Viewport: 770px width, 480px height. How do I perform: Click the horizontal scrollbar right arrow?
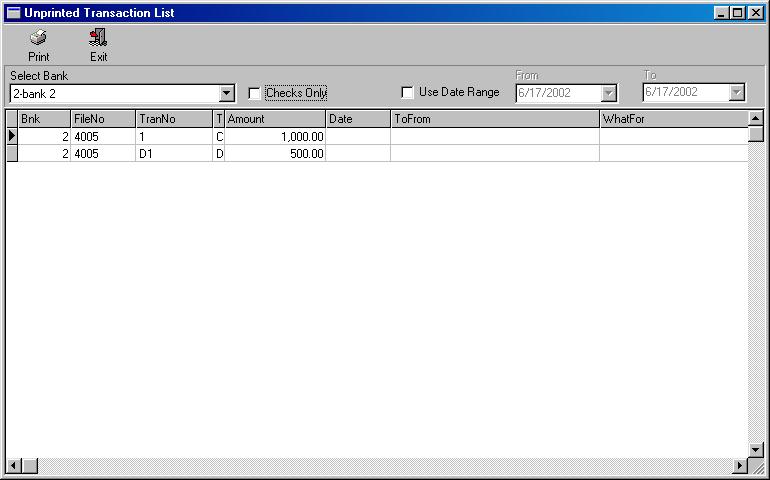(740, 466)
